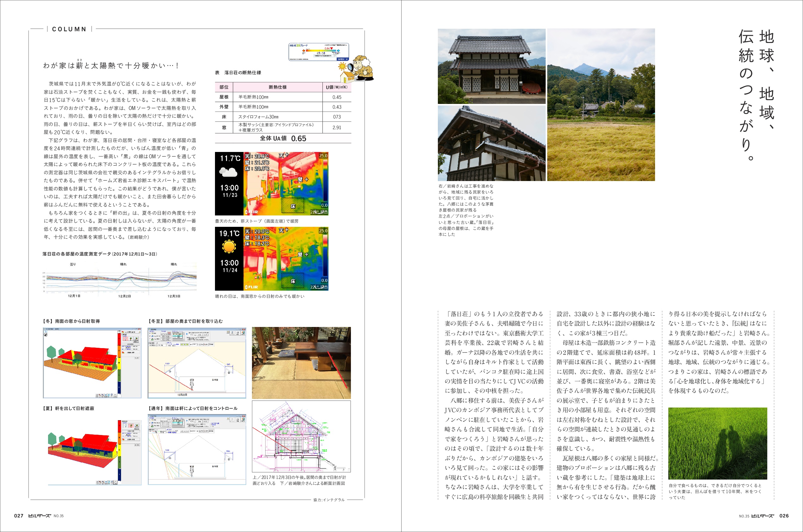Click the 部位 column header
Image resolution: width=803 pixels, height=532 pixels.
[x=224, y=87]
